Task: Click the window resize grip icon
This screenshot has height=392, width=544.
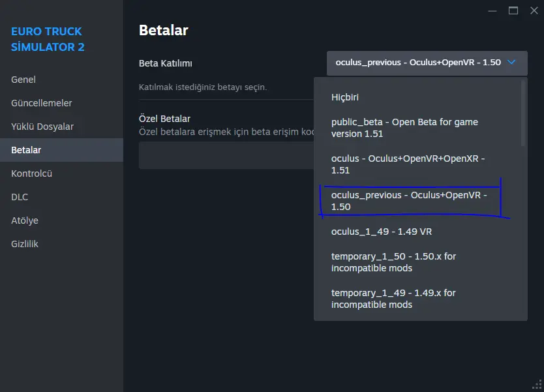Action: tap(537, 384)
